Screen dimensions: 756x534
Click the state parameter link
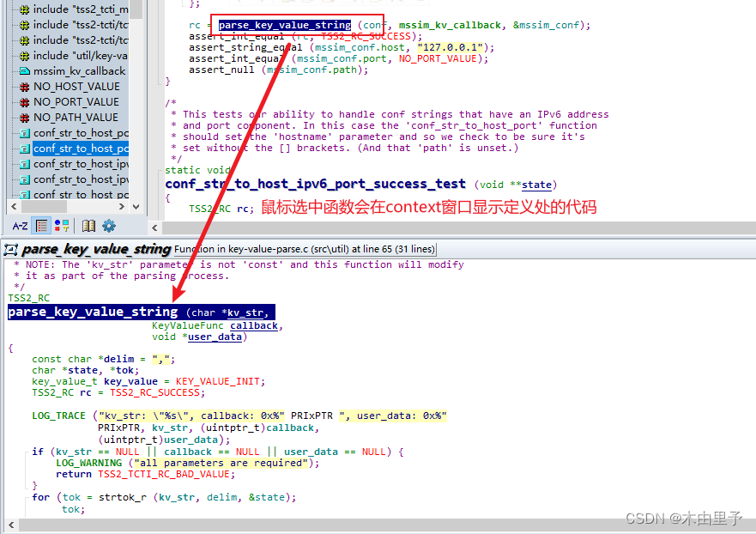[x=536, y=183]
